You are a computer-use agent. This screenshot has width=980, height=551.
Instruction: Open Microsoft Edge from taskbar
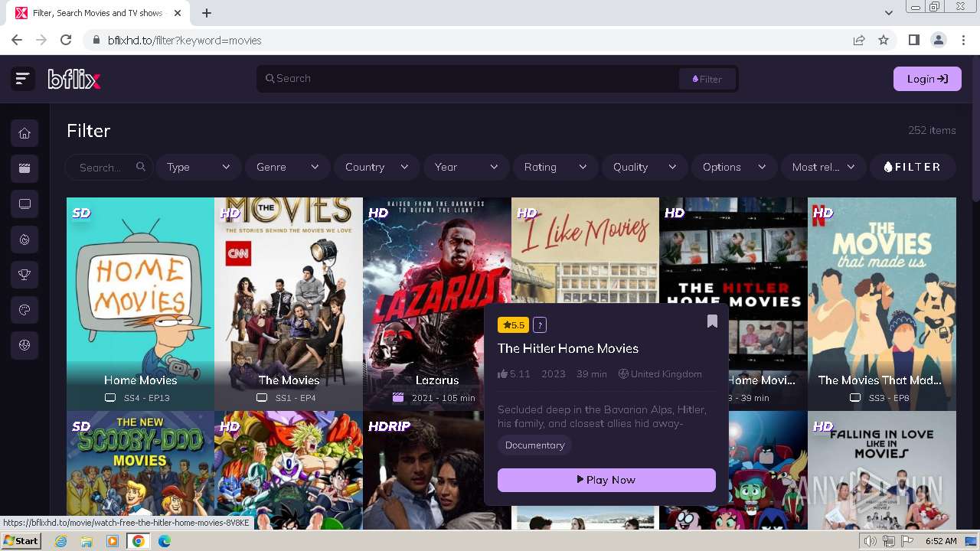164,541
